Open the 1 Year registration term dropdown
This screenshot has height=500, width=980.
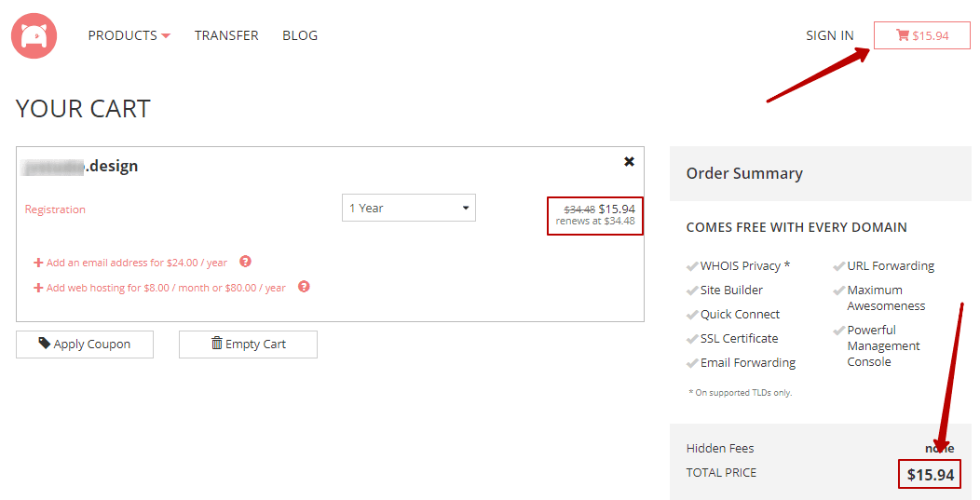point(409,208)
